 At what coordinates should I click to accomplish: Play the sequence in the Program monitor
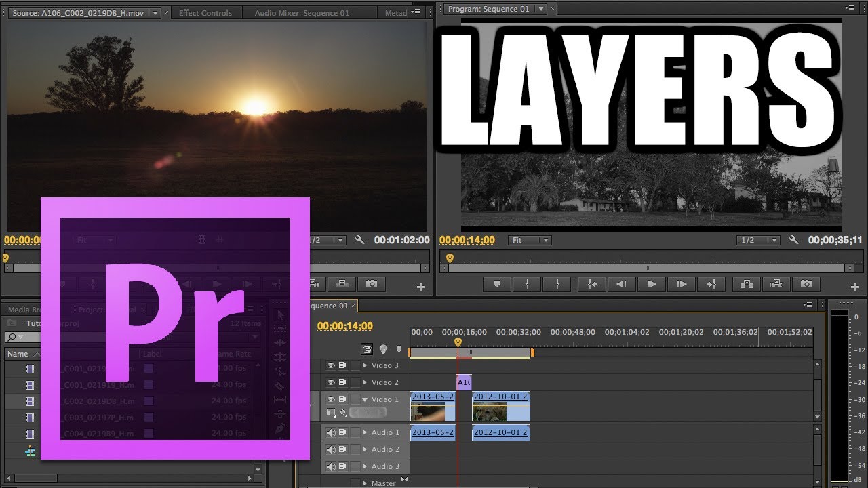[651, 285]
